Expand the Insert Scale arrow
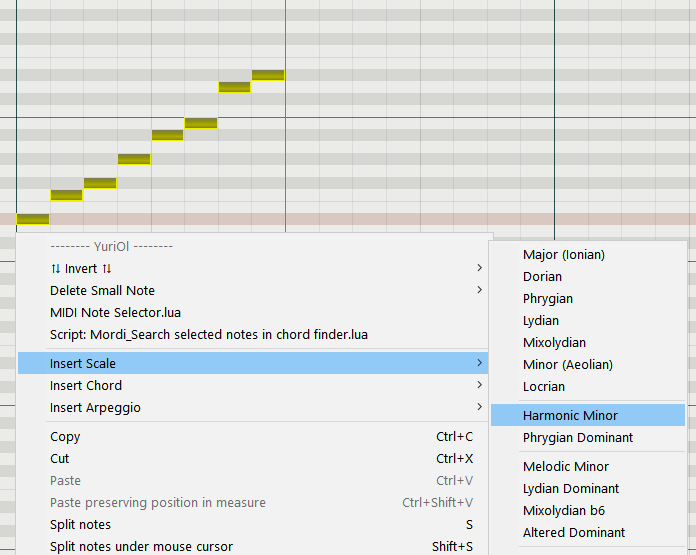The image size is (696, 555). coord(479,363)
